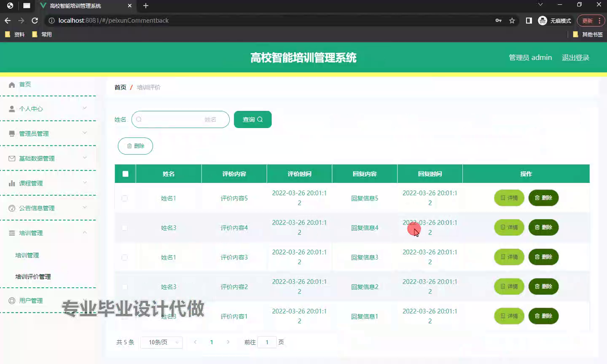607x364 pixels.
Task: Delete the 评价内容1 row
Action: pos(544,316)
